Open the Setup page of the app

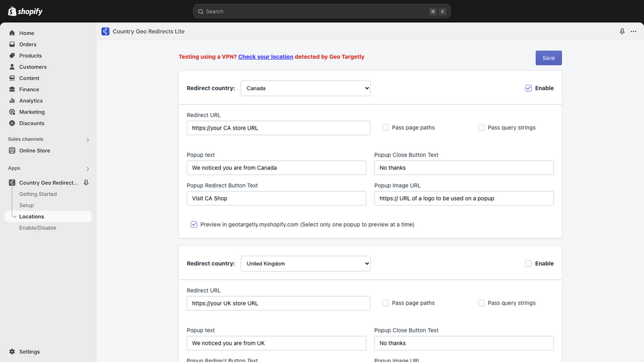pyautogui.click(x=27, y=205)
